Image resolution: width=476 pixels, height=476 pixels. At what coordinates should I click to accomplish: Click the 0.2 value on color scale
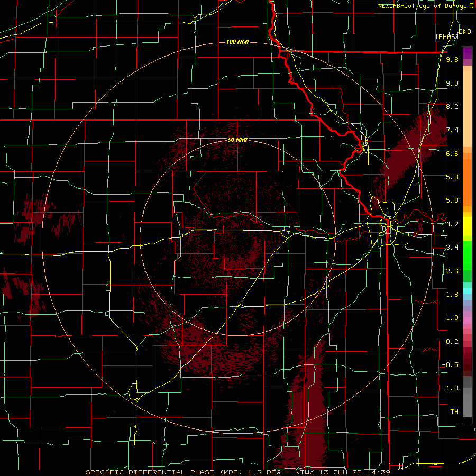452,342
